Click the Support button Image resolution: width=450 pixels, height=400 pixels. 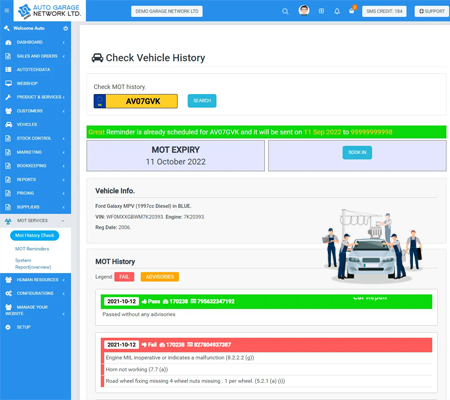pos(432,11)
